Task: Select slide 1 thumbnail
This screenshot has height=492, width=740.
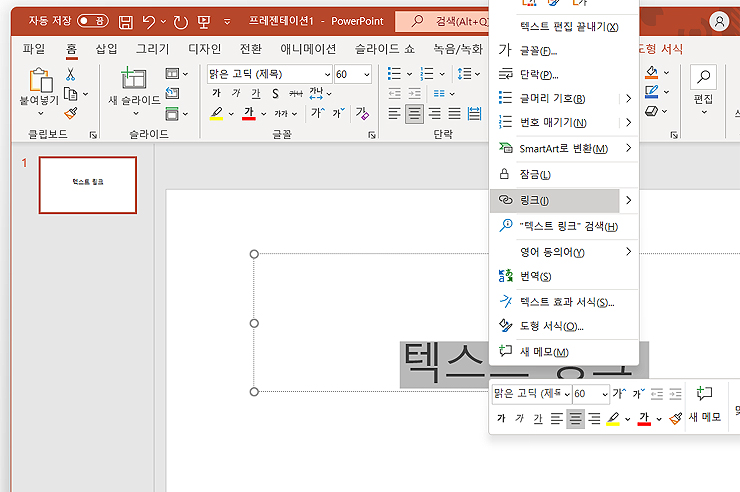Action: click(x=88, y=185)
